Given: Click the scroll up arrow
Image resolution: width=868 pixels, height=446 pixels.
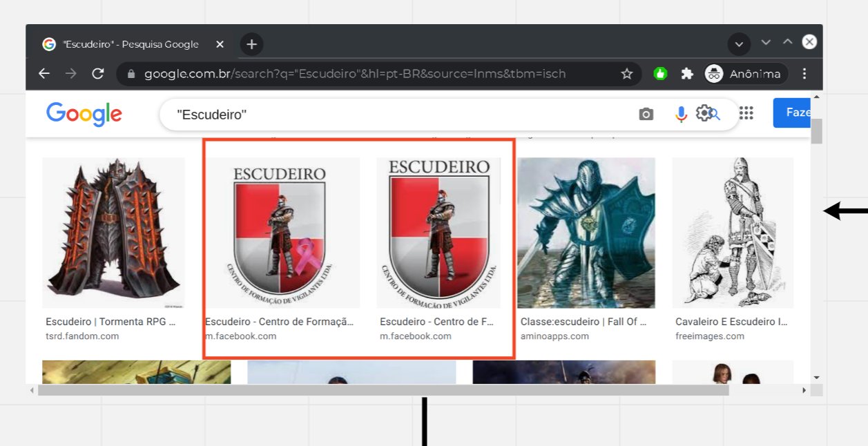Looking at the screenshot, I should (817, 97).
